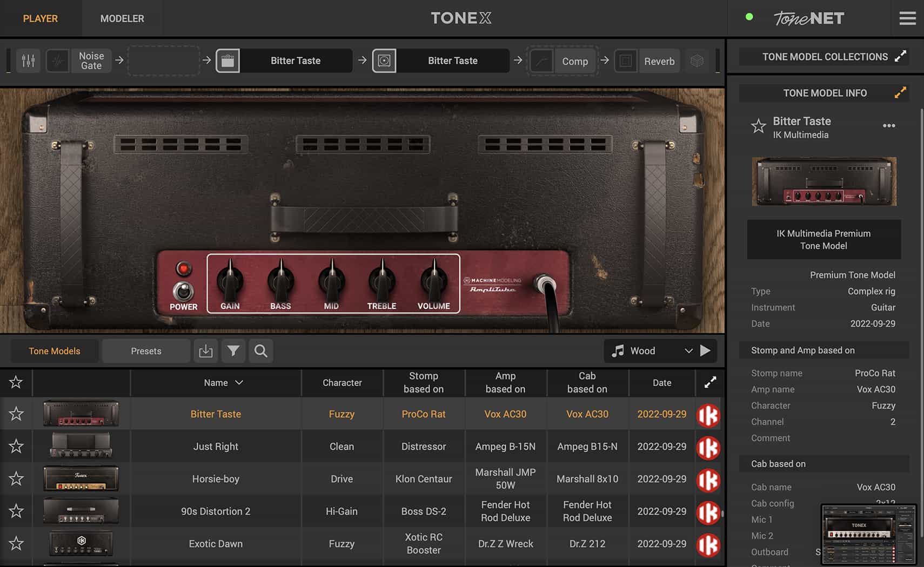Star the Horsie-boy tone model
This screenshot has width=924, height=567.
[x=16, y=478]
